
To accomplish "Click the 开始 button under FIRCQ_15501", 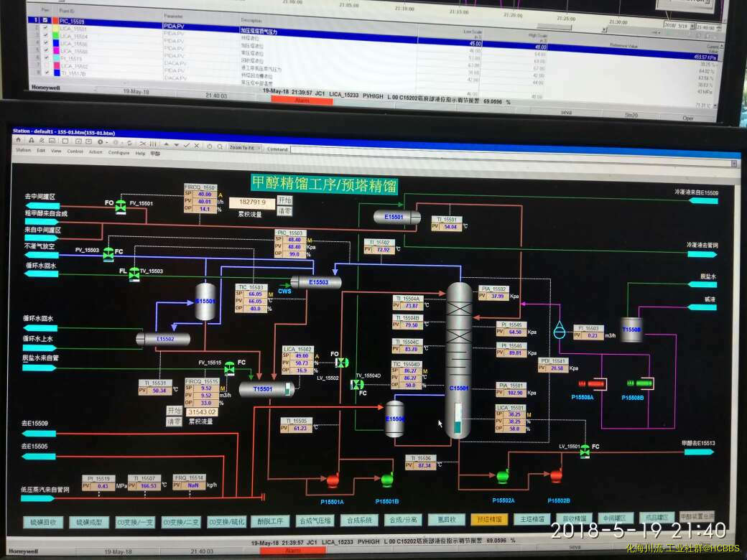I will point(285,201).
